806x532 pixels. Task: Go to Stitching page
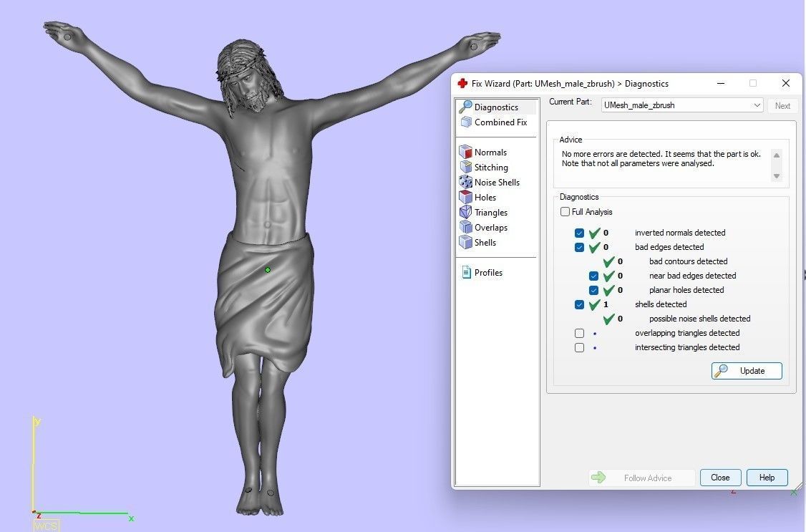(491, 167)
